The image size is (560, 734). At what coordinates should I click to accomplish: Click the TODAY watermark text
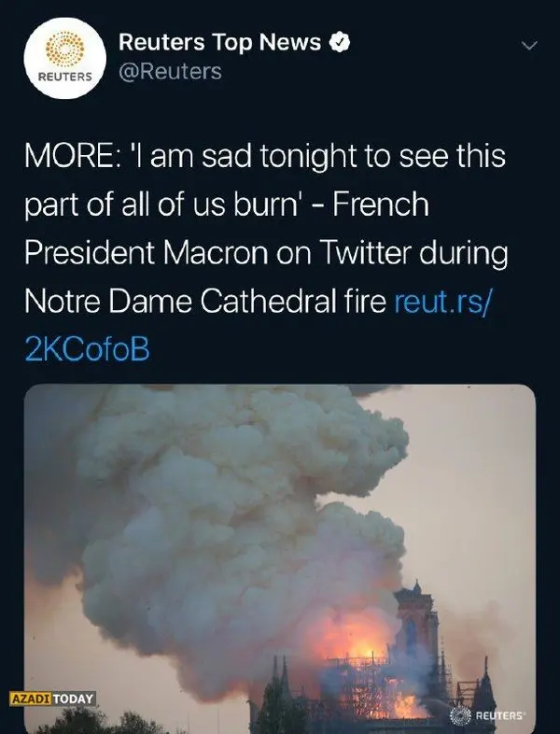coord(75,698)
